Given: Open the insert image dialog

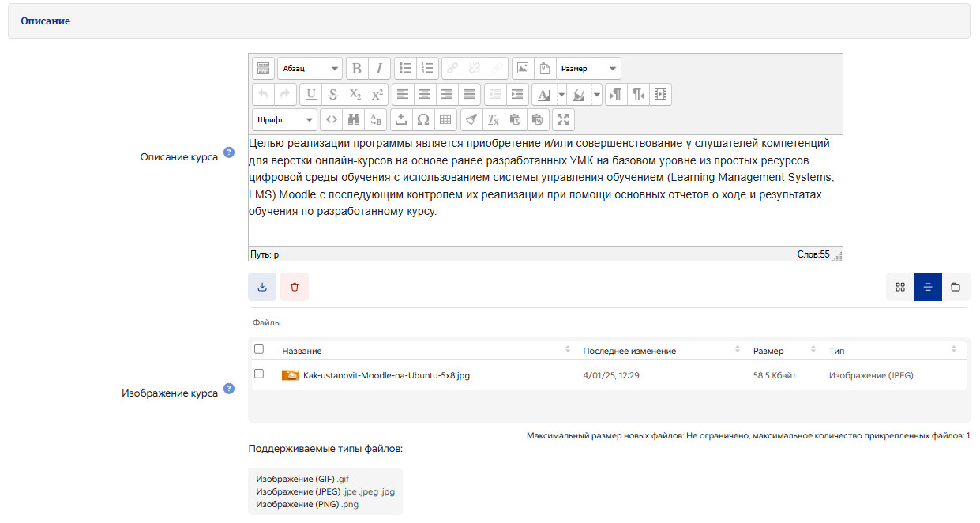Looking at the screenshot, I should (x=523, y=69).
